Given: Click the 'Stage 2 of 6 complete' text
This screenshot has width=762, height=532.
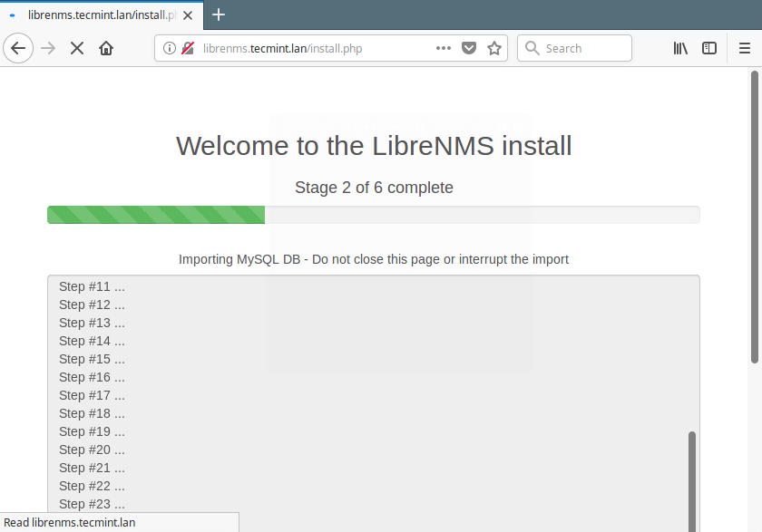Looking at the screenshot, I should click(x=374, y=188).
